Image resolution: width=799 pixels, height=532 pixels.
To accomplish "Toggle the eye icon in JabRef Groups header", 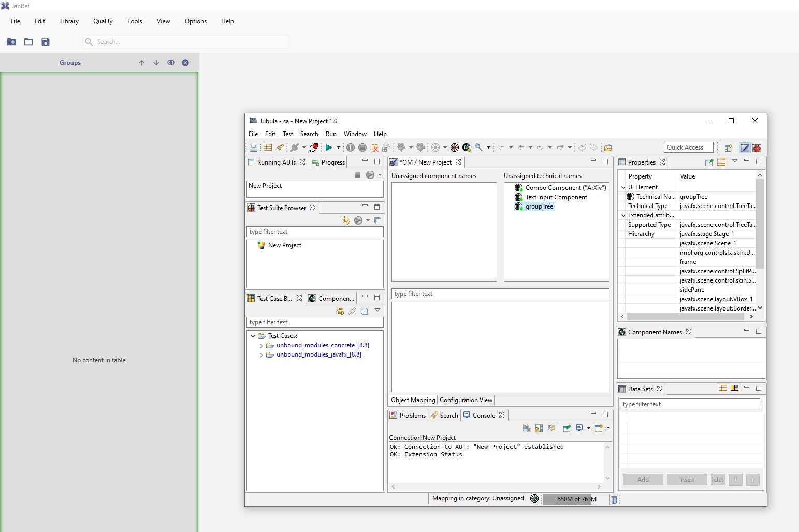I will click(x=171, y=63).
